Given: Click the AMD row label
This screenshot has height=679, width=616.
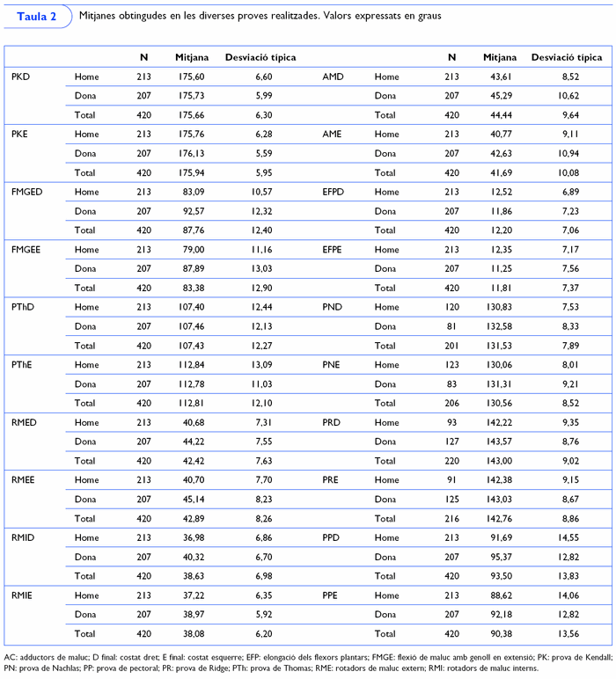Looking at the screenshot, I should pos(333,77).
